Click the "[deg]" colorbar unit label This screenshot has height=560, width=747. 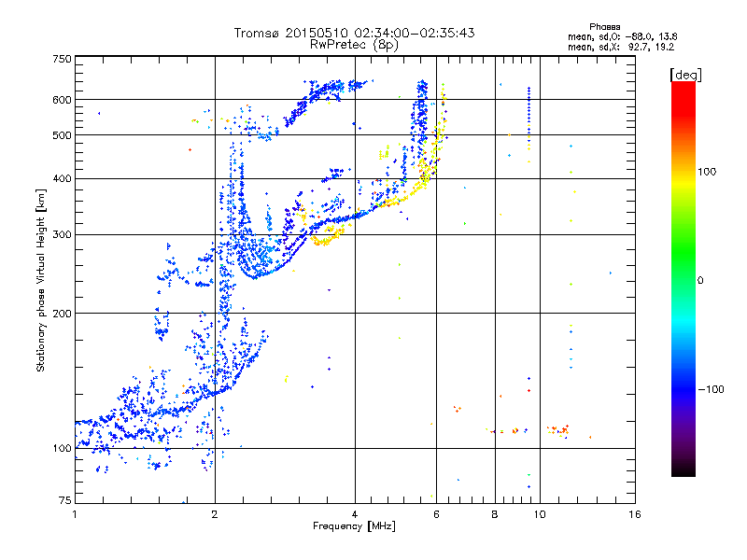[685, 75]
